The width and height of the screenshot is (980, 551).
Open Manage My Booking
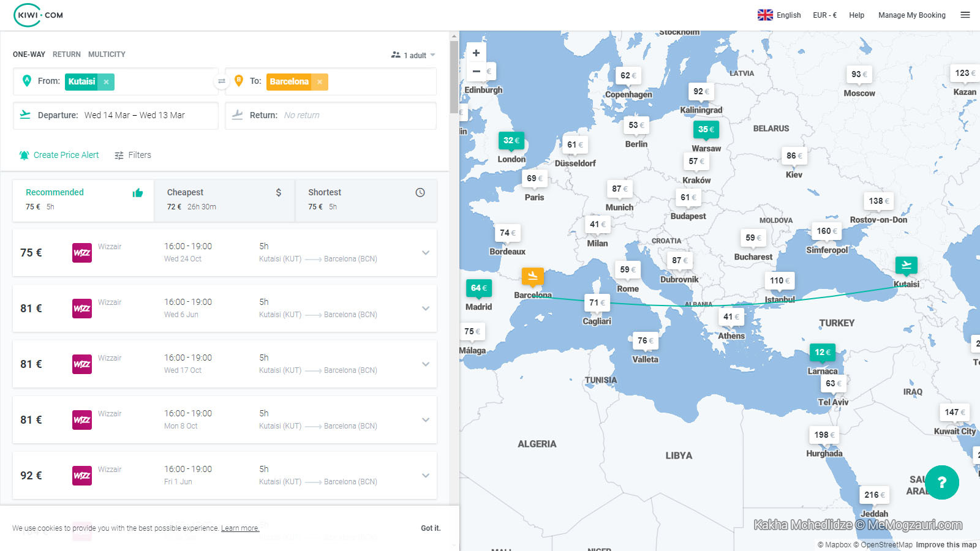(x=911, y=15)
